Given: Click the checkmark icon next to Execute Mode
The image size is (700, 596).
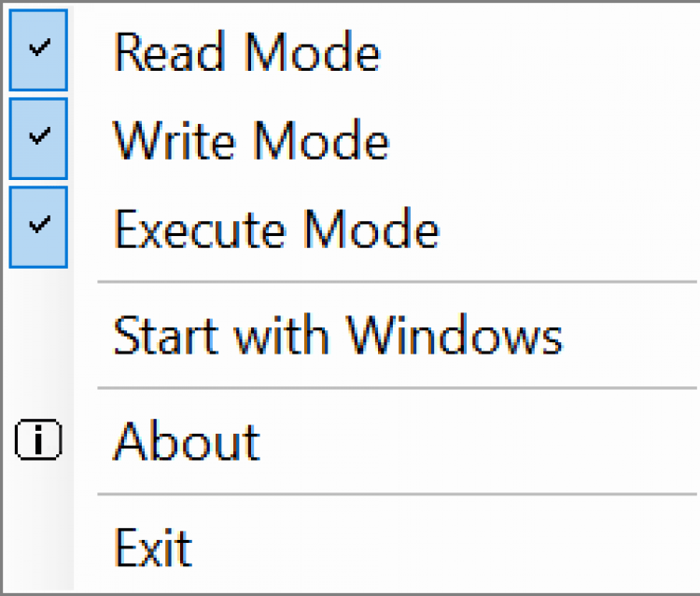Looking at the screenshot, I should (x=38, y=227).
